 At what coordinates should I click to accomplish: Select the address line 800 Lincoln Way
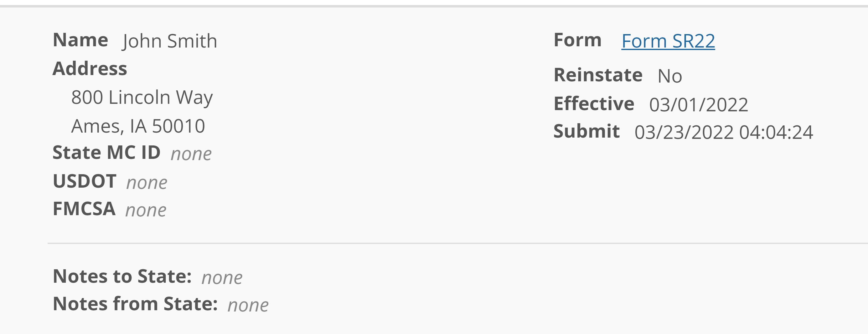click(142, 98)
